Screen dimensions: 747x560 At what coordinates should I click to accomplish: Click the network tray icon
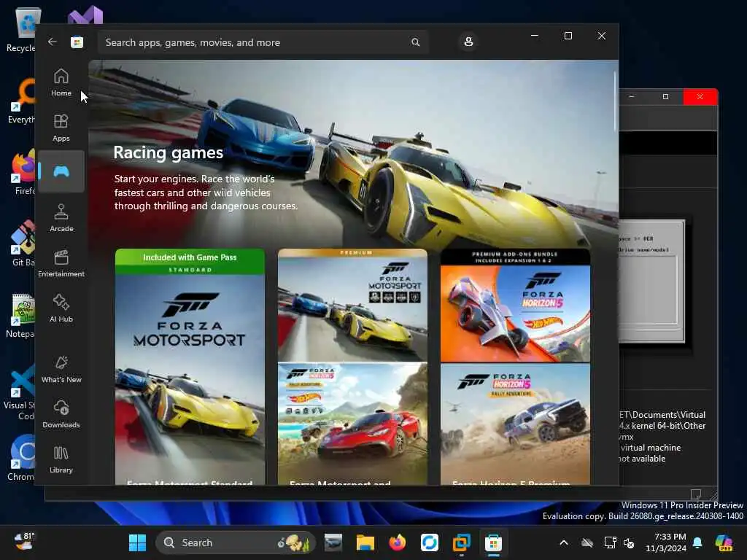click(610, 542)
